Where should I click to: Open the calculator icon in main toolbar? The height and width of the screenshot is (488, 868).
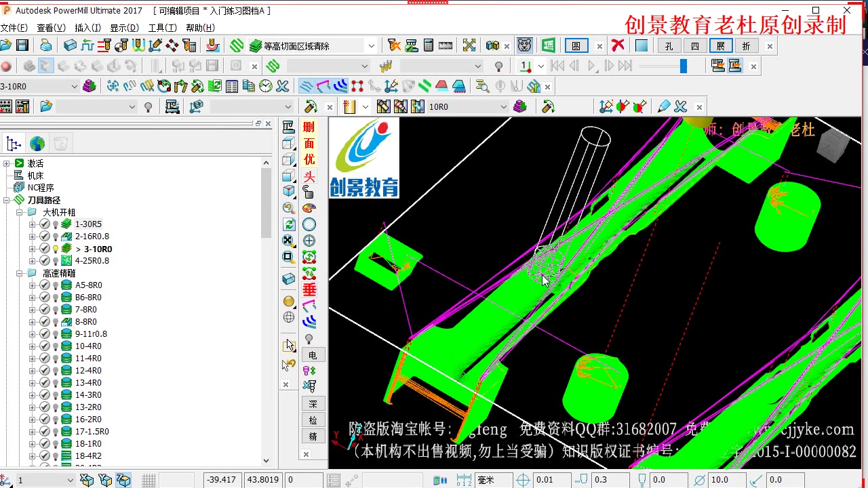(x=429, y=45)
